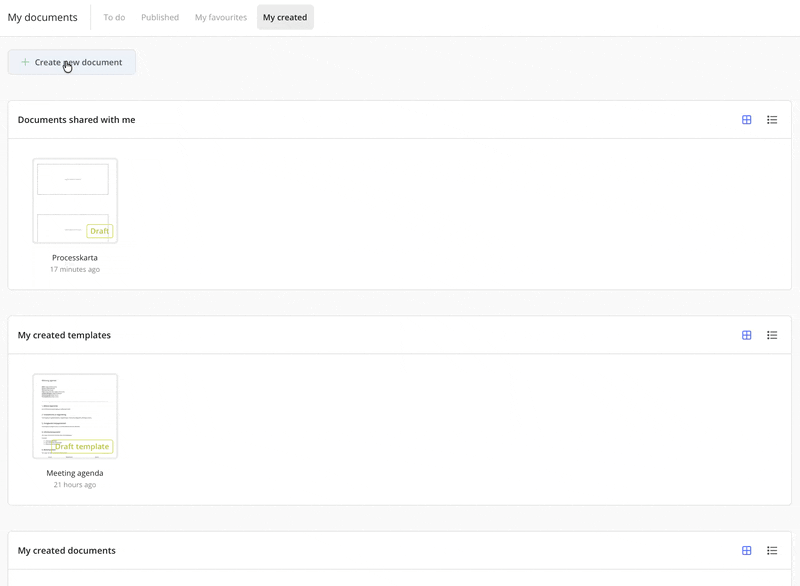Click the Documents shared with me heading

pyautogui.click(x=77, y=120)
